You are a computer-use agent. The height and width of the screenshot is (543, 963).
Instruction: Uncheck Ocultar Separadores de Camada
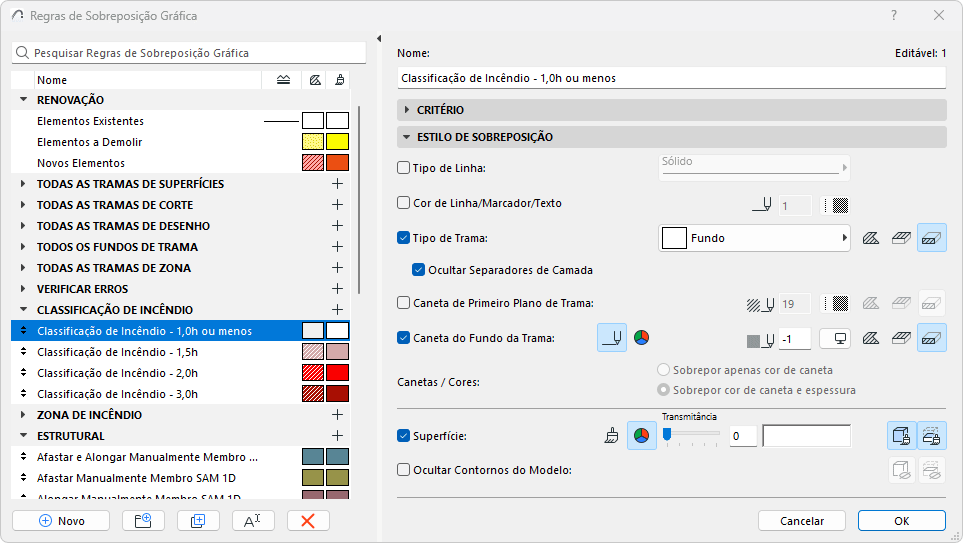tap(418, 270)
